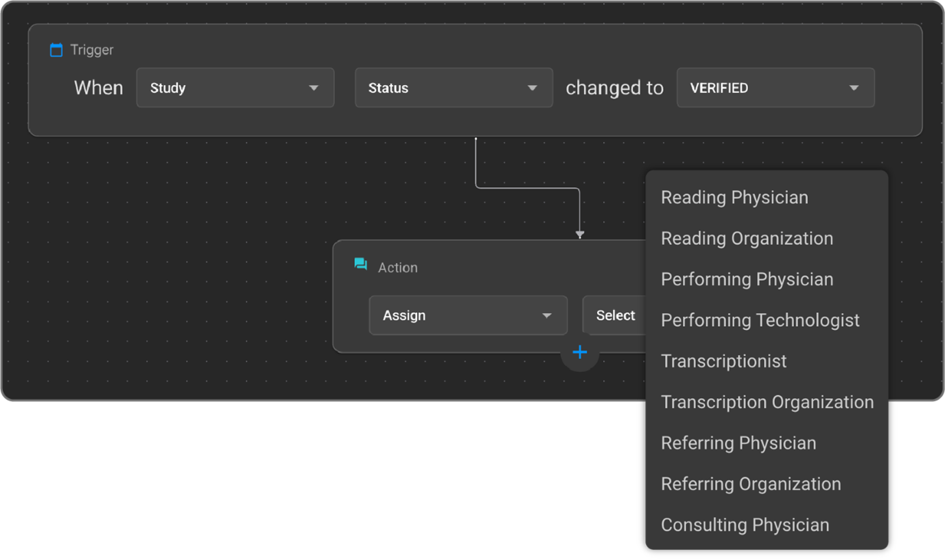
Task: Click the arrowhead connector above Action
Action: coord(580,235)
